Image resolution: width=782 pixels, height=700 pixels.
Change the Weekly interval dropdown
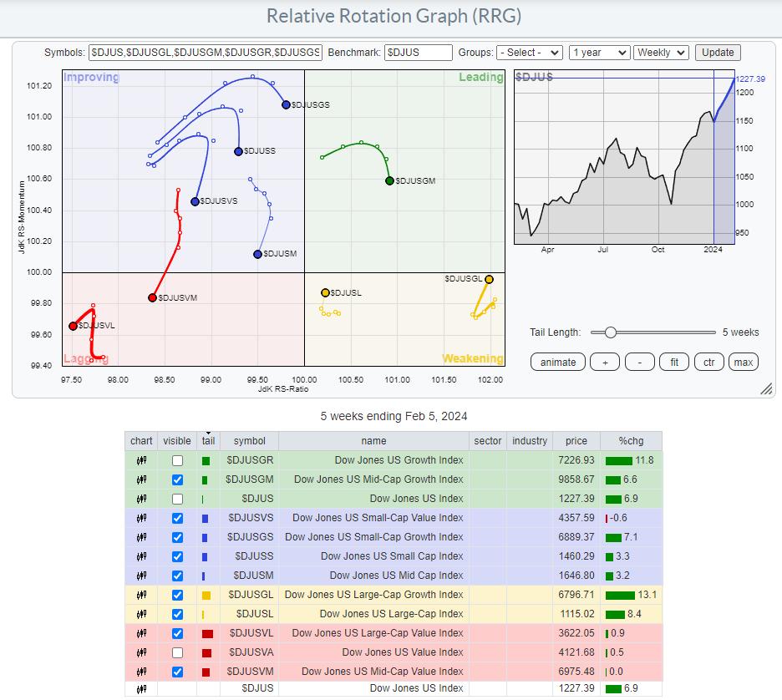coord(661,52)
